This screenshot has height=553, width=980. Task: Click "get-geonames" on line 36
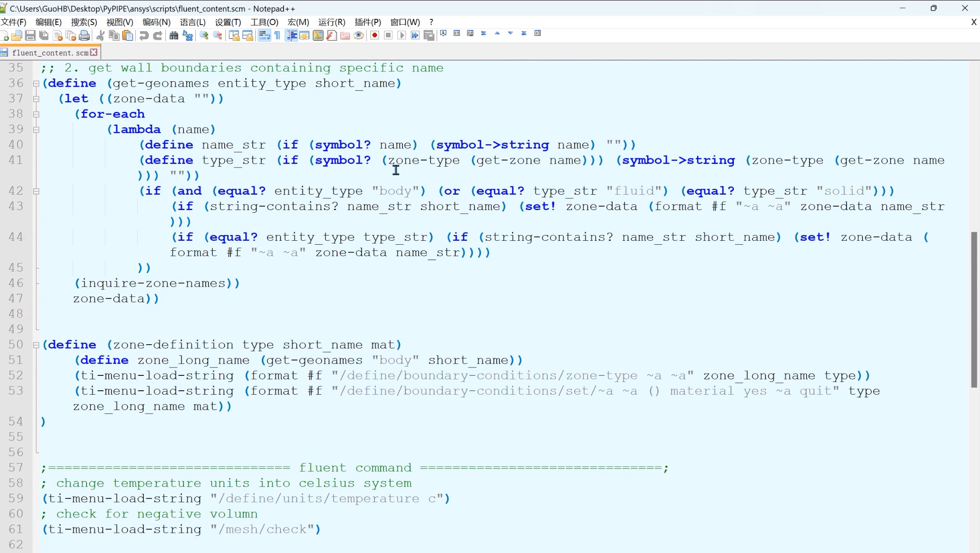point(161,83)
